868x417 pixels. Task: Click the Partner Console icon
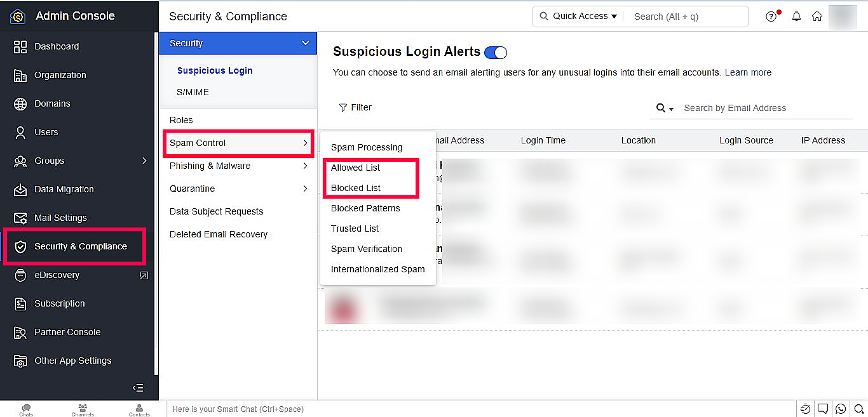pos(20,332)
